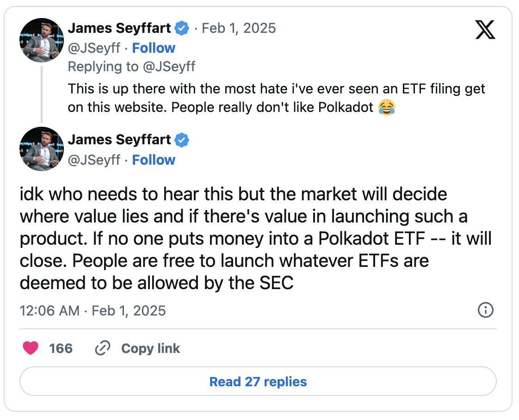Screen dimensions: 519x420
Task: Click the Copy link icon
Action: click(103, 348)
